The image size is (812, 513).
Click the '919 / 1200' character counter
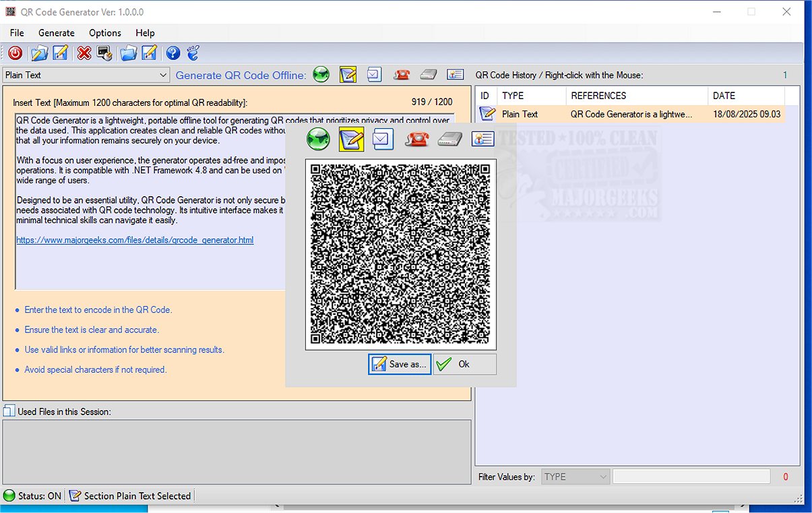tap(432, 102)
